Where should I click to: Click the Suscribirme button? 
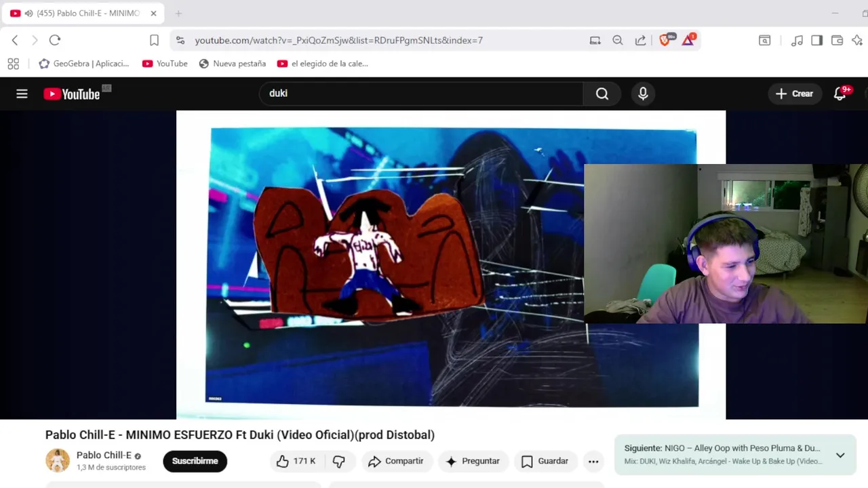[195, 461]
